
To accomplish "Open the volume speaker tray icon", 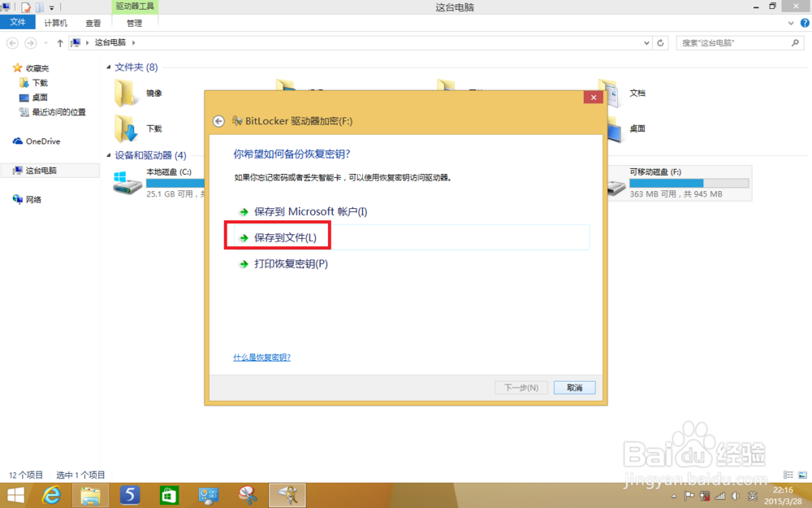I will coord(736,496).
